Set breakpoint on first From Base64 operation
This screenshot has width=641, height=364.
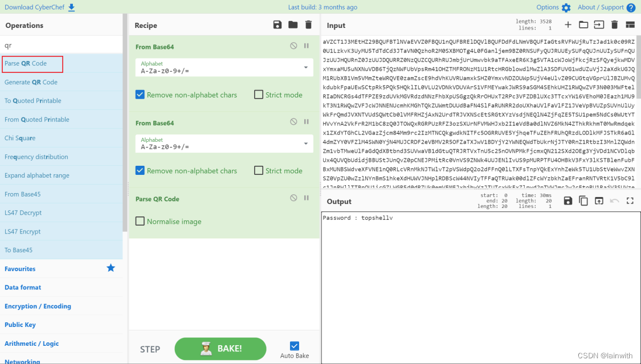(x=306, y=46)
